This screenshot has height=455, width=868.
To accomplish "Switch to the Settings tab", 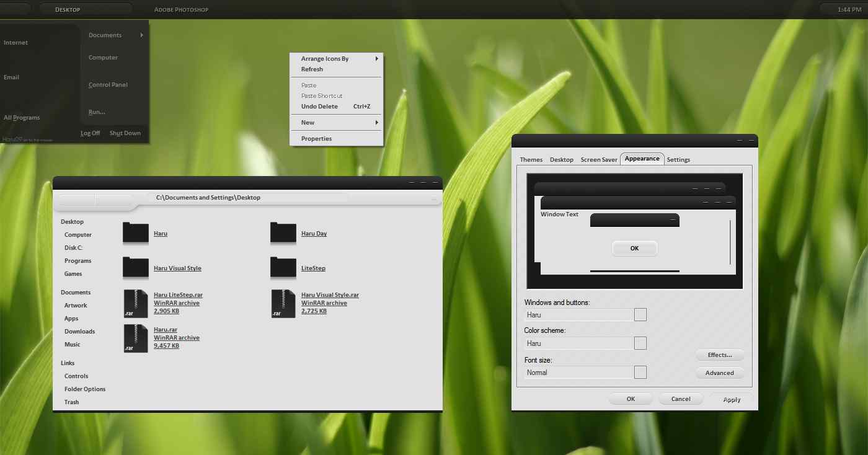I will click(678, 160).
